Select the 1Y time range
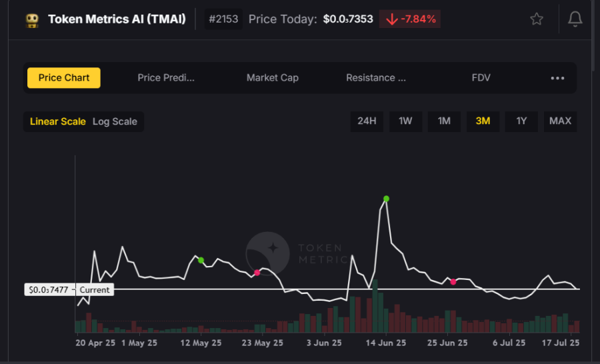600x364 pixels. coord(521,121)
